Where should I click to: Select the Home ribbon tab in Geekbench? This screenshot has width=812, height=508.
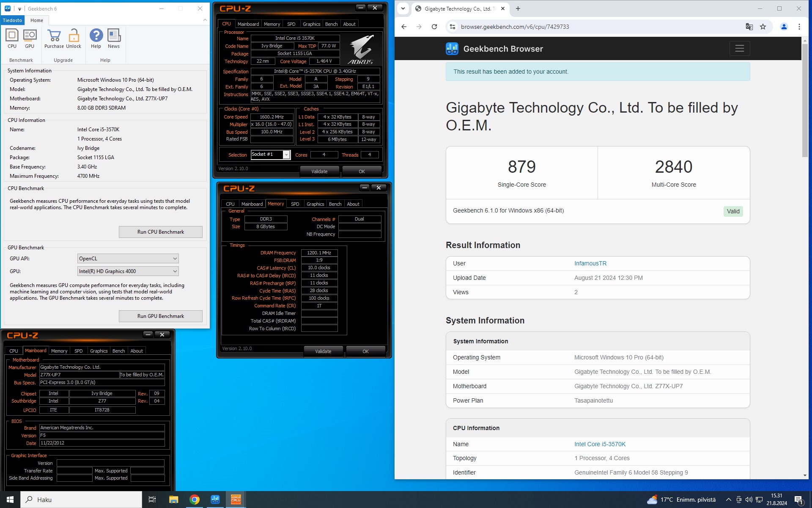pos(37,20)
